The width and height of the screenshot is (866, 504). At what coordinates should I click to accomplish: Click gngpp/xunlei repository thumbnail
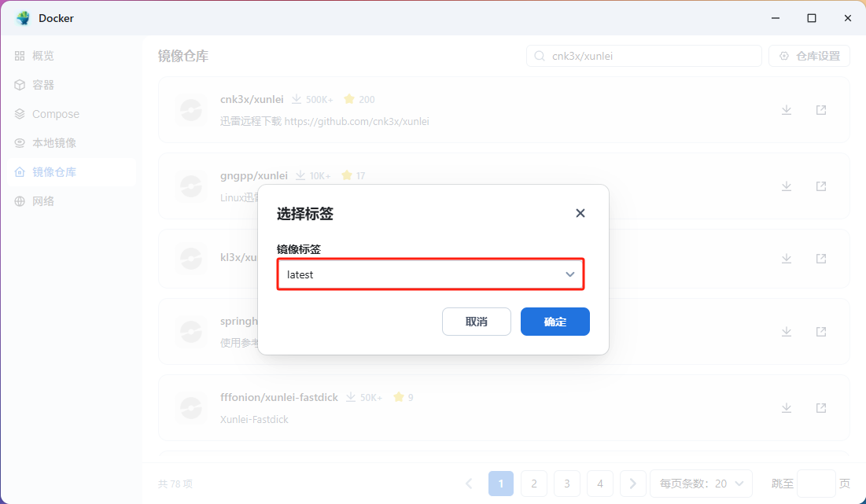coord(191,186)
